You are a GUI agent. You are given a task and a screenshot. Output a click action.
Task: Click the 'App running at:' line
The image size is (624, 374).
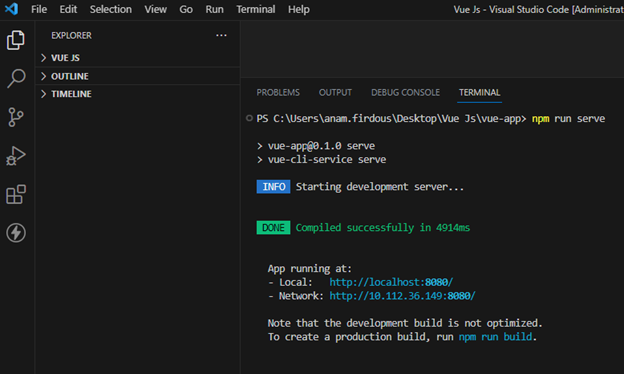point(310,269)
